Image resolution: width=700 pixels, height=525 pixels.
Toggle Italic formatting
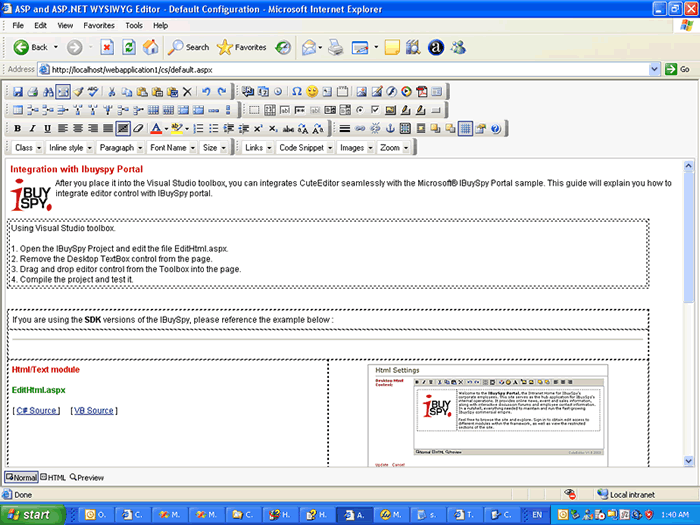32,129
